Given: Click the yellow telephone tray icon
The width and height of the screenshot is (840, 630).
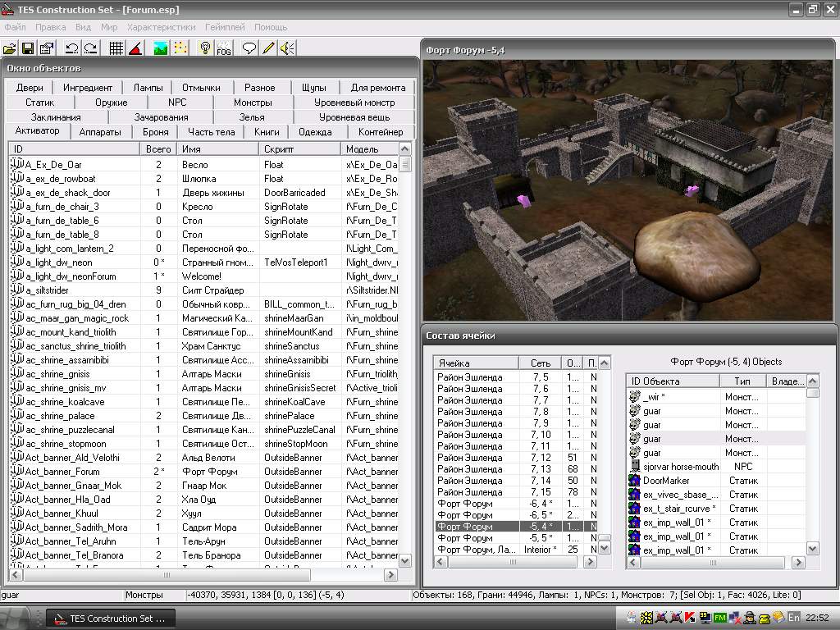Looking at the screenshot, I should point(764,618).
